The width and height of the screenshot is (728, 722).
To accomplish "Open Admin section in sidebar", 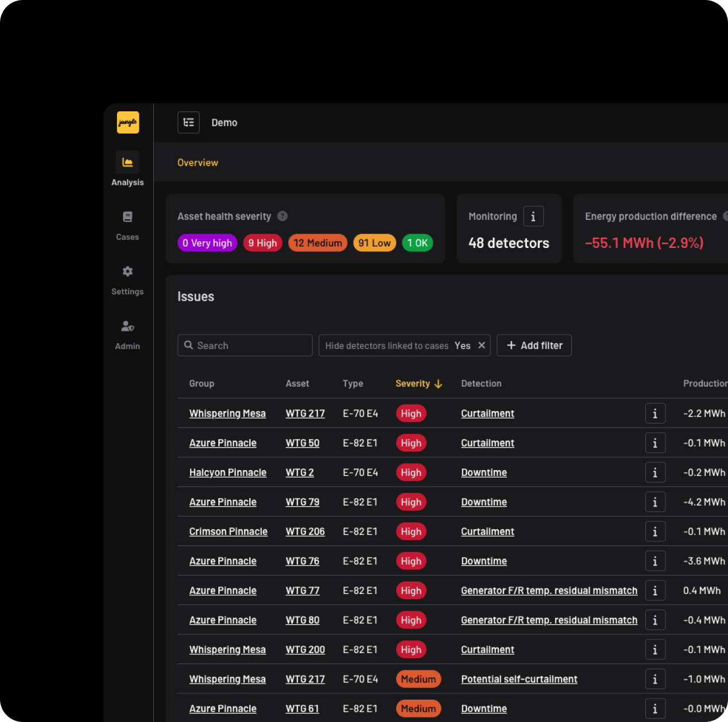I will pos(127,335).
